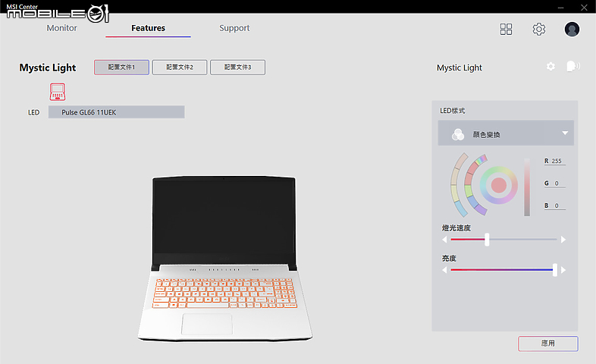The image size is (596, 364).
Task: Click the light speed slider handle
Action: (x=487, y=240)
